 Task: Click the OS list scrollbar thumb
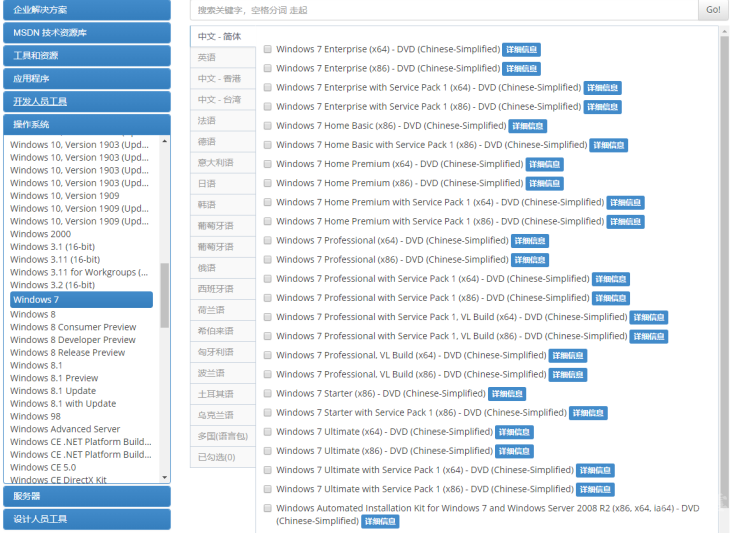(165, 295)
